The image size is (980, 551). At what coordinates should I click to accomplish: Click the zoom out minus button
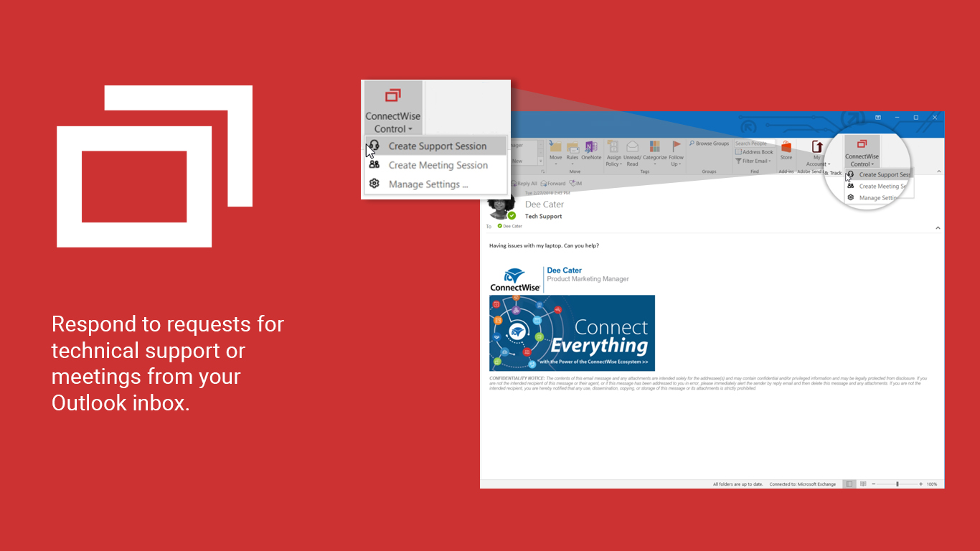pos(873,484)
